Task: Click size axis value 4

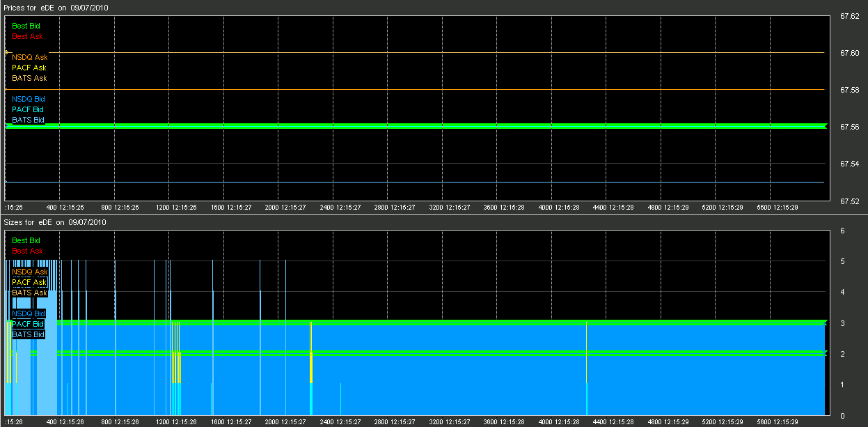Action: pyautogui.click(x=842, y=293)
